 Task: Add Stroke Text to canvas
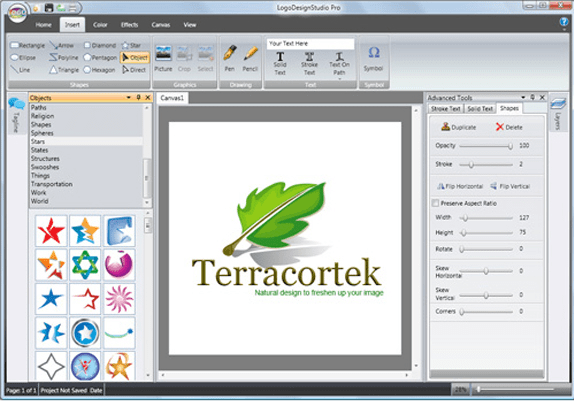[x=309, y=64]
